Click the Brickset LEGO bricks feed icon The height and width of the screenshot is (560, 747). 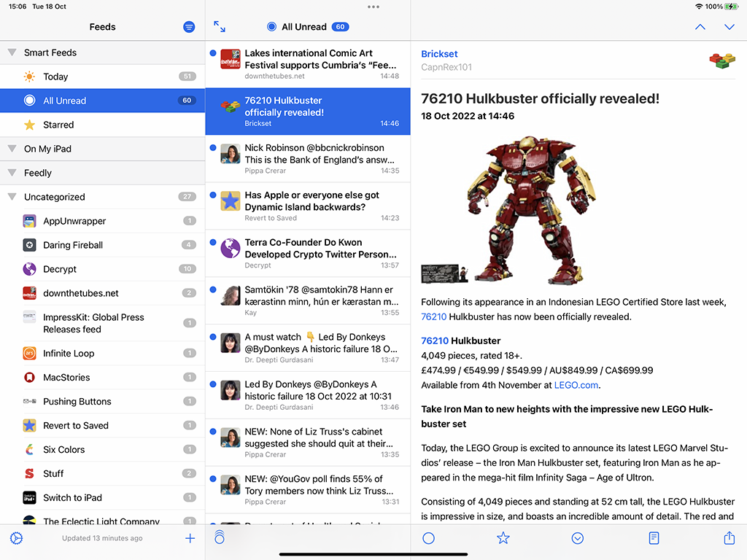point(722,61)
